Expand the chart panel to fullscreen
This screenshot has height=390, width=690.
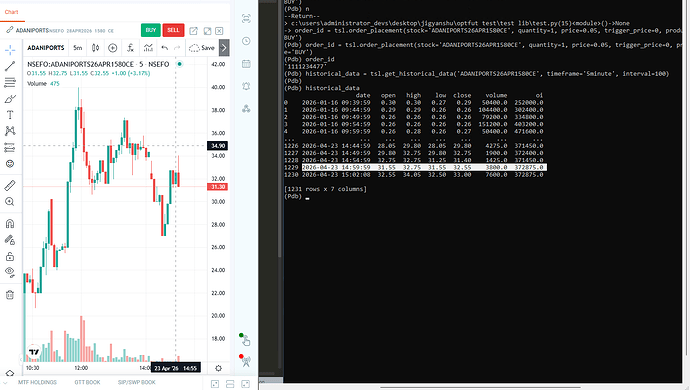(x=207, y=30)
